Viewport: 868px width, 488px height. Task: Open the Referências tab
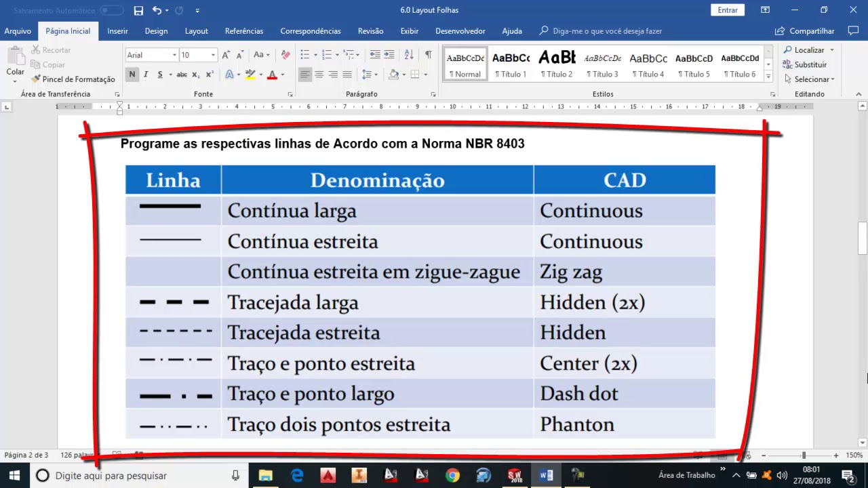point(244,31)
